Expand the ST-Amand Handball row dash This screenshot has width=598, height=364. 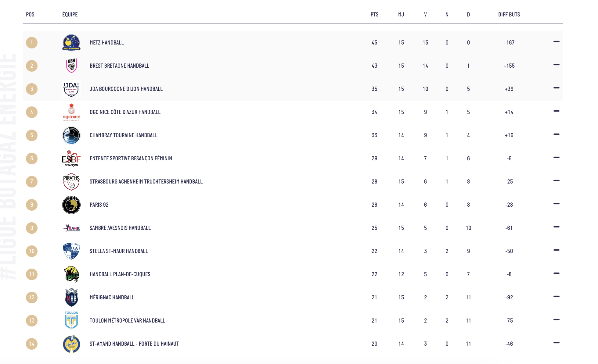tap(557, 343)
